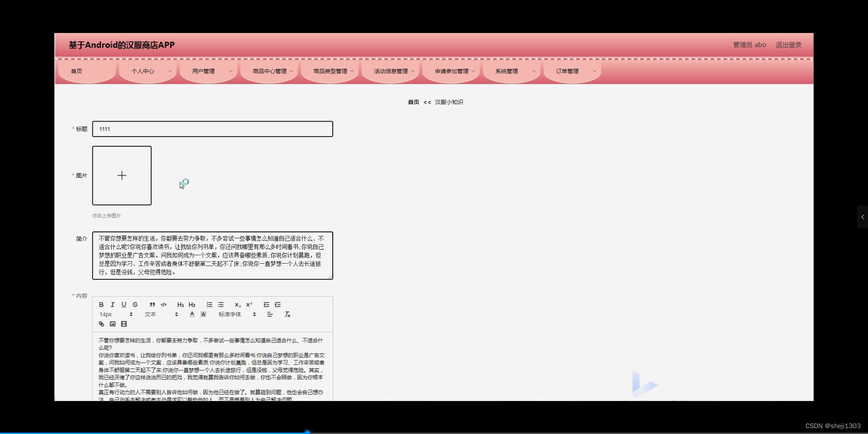The image size is (868, 434).
Task: Open the text color picker icon
Action: [192, 314]
